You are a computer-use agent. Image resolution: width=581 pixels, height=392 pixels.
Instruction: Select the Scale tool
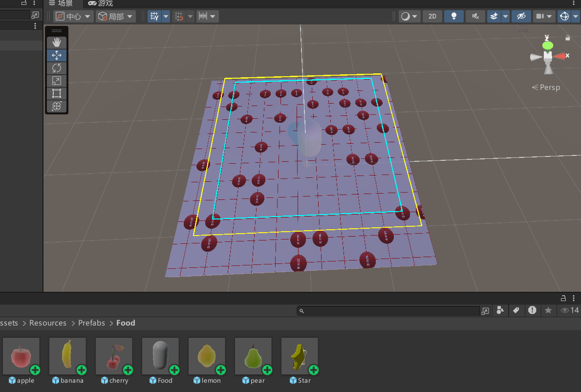pos(57,81)
